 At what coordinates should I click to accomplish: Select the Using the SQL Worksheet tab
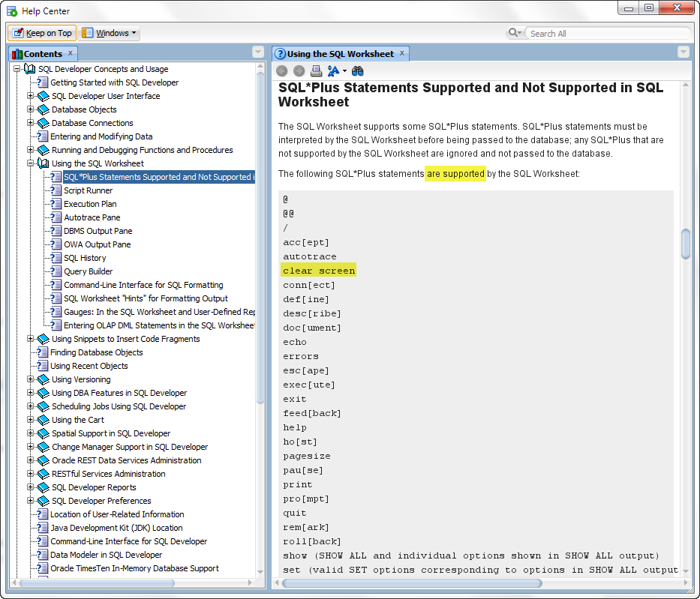coord(340,53)
